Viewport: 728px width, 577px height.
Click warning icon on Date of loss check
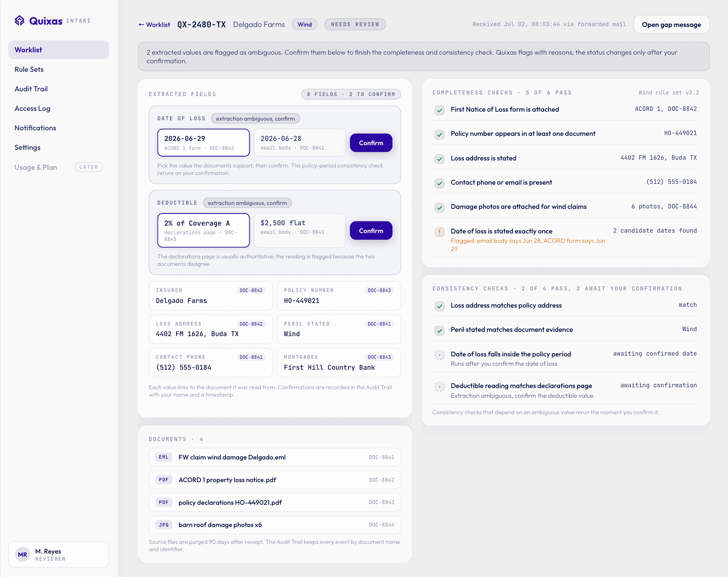(440, 232)
